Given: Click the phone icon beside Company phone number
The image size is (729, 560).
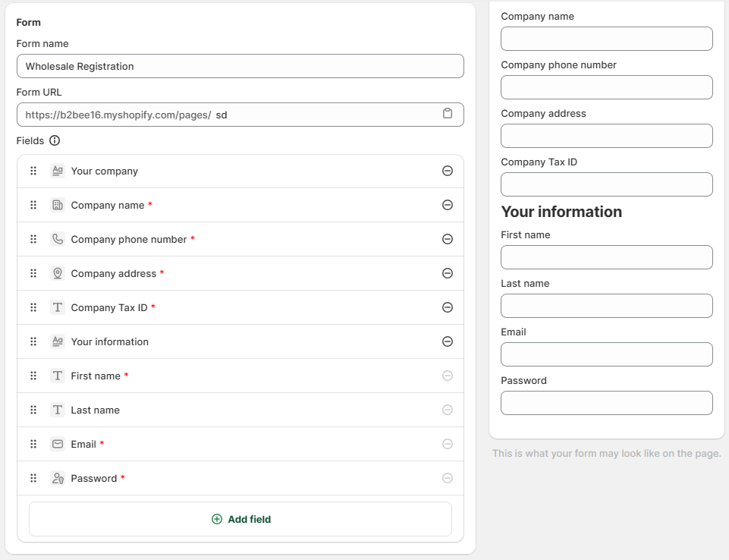Looking at the screenshot, I should 58,239.
